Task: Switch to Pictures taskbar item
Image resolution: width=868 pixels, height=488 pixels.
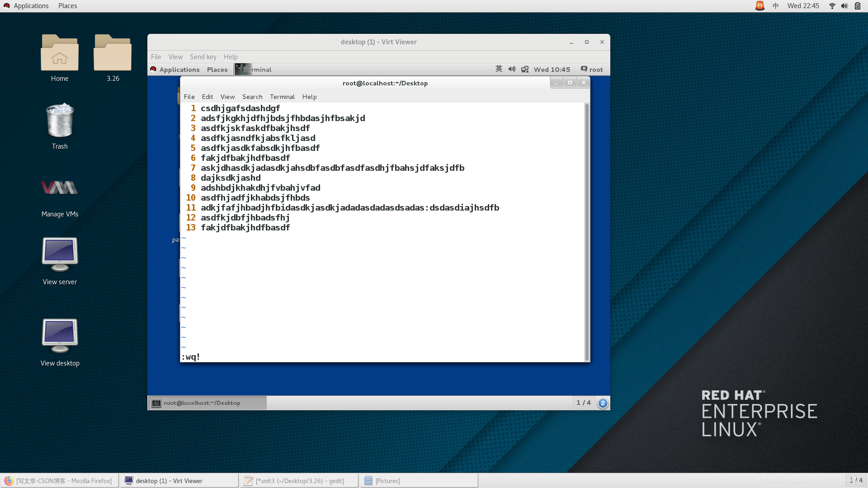Action: click(419, 481)
